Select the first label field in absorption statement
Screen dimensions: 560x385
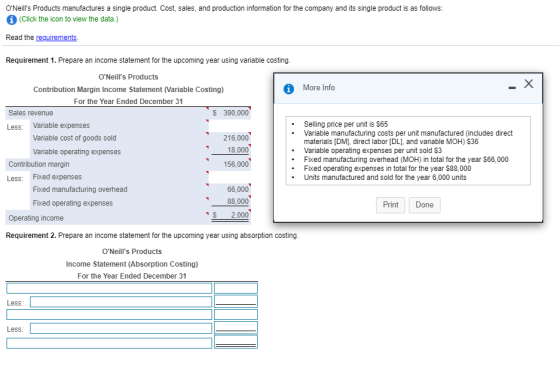click(109, 288)
